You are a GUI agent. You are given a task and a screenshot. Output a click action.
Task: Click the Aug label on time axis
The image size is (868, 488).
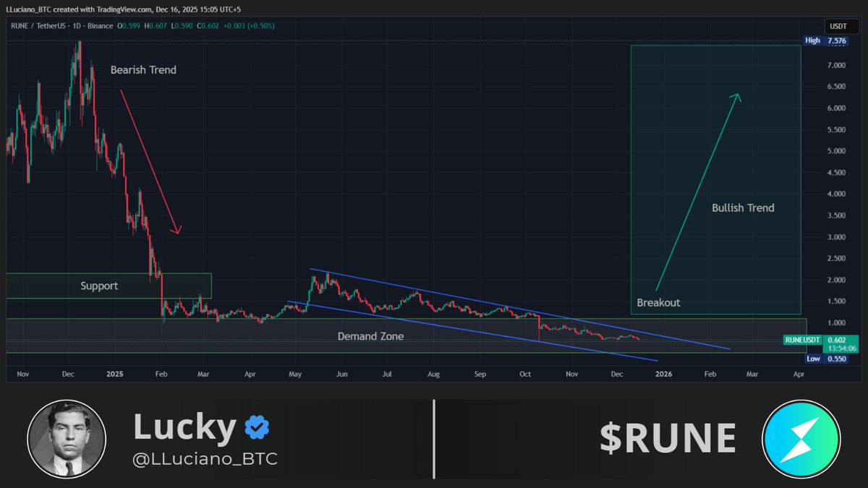433,375
